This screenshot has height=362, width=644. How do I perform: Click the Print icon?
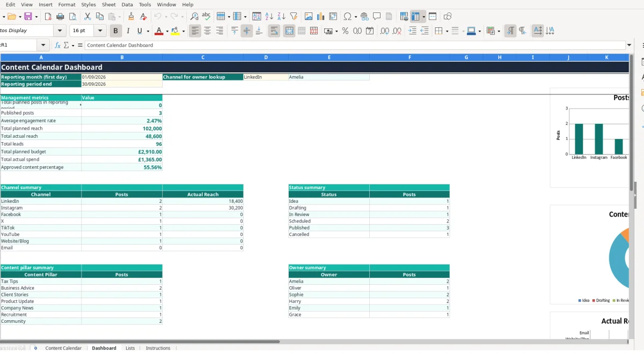tap(61, 17)
